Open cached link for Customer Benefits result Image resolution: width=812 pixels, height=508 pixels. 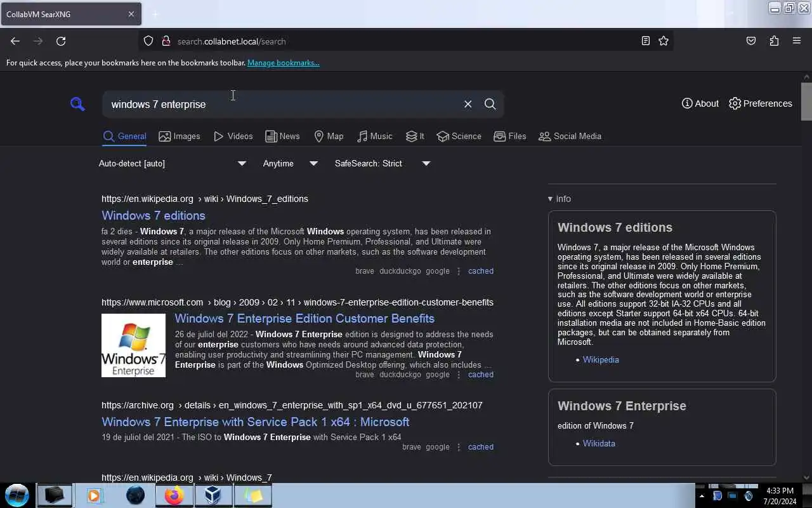[x=481, y=375]
